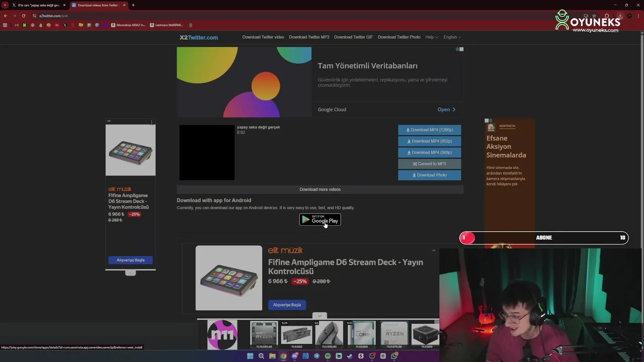Close the X post browser tab

[64, 5]
